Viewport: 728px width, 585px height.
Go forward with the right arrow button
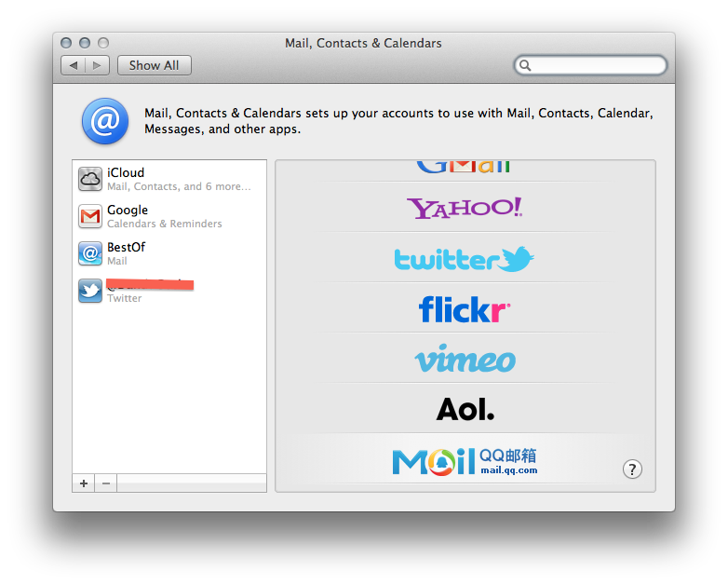(x=99, y=65)
